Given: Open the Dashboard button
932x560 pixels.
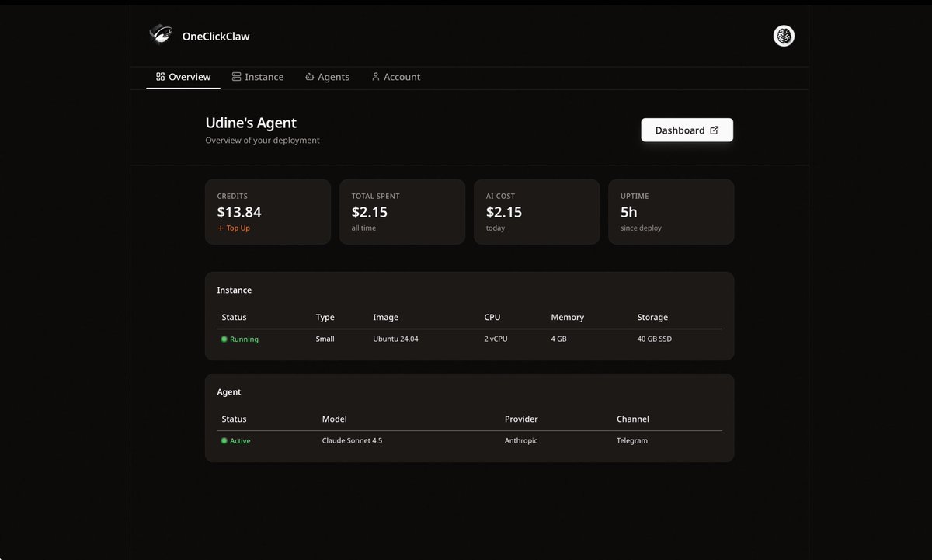Looking at the screenshot, I should 687,130.
